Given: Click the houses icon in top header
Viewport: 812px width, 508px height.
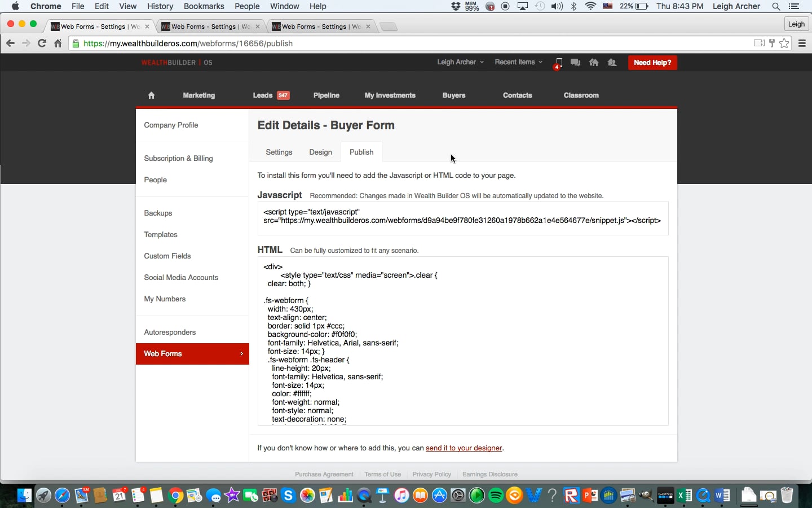Looking at the screenshot, I should point(594,63).
